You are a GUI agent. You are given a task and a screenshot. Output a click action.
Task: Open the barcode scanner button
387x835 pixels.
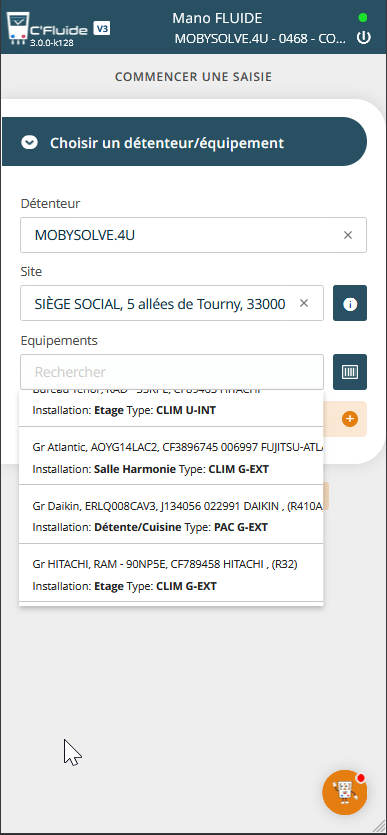[350, 372]
